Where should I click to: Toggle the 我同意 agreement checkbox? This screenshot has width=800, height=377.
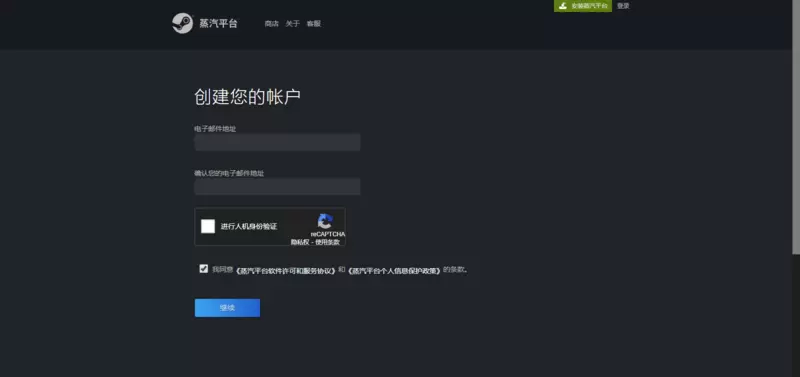(x=204, y=268)
